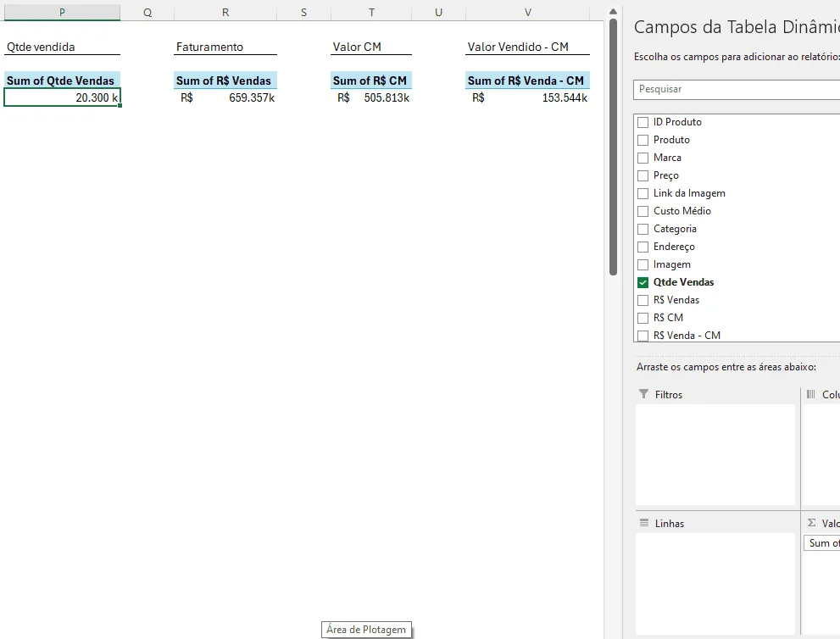Uncheck the Qtde Vendas field
Viewport: 840px width, 639px height.
[643, 282]
